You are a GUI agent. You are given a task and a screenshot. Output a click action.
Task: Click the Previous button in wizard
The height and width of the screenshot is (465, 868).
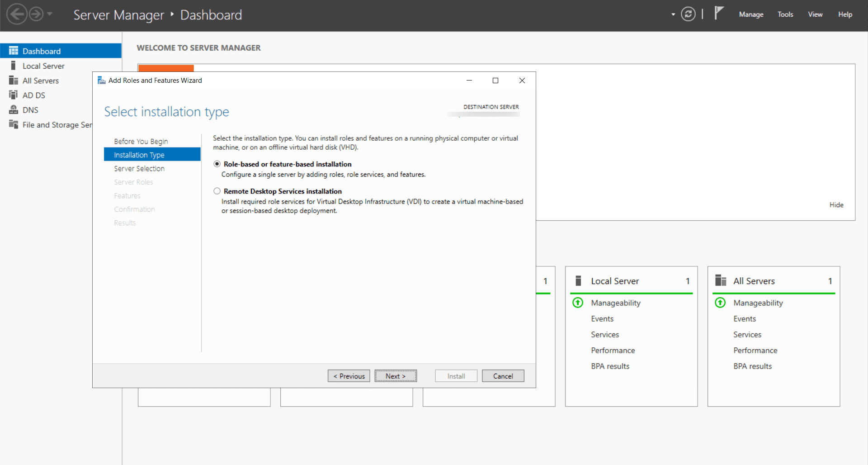pos(349,376)
